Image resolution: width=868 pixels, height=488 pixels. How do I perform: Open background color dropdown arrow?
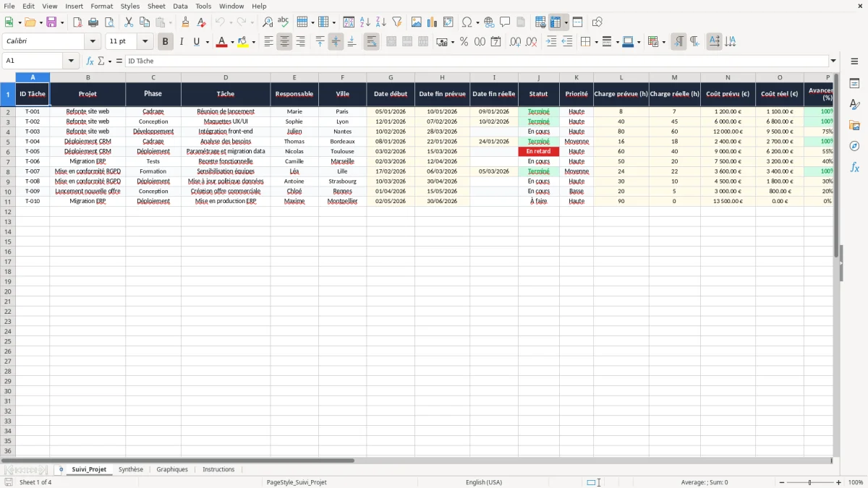coord(253,42)
